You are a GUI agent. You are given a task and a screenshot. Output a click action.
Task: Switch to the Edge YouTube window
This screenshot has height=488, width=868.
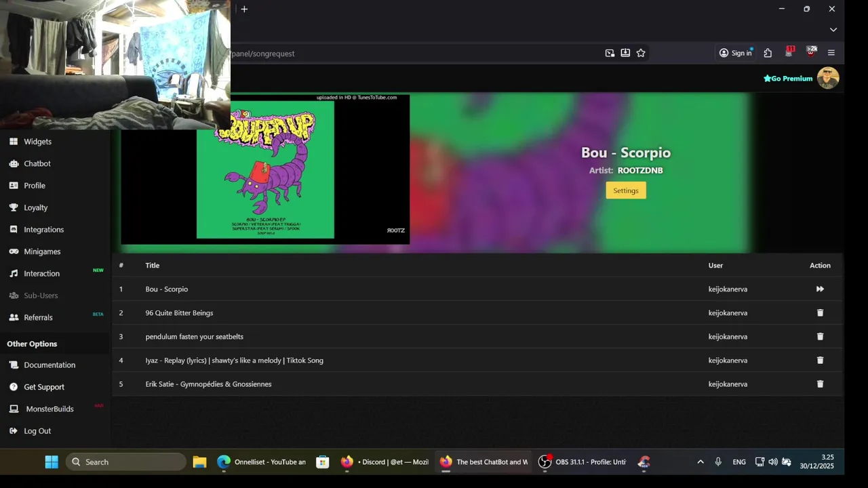[x=262, y=462]
